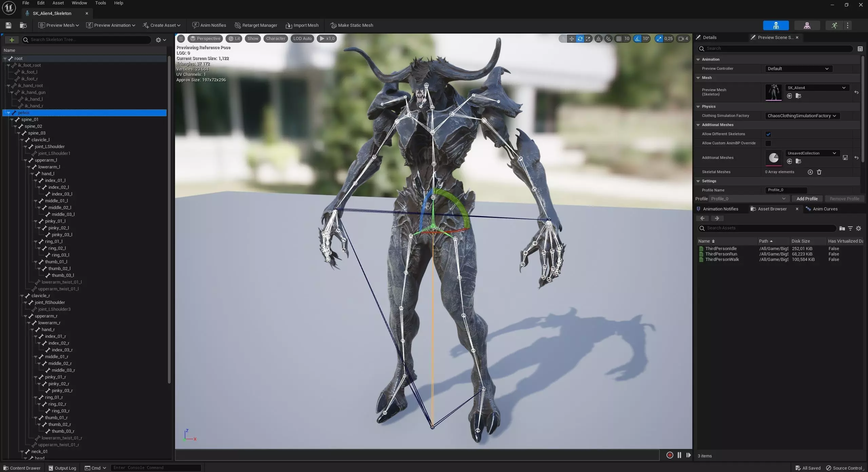
Task: Toggle Allow Different Skeletons checkbox
Action: (768, 134)
